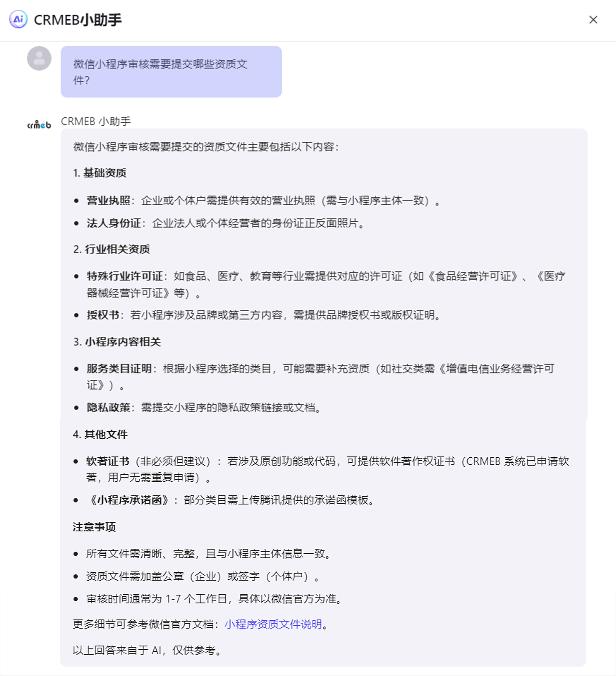Viewport: 616px width, 676px height.
Task: Click the user question message bubble
Action: [x=171, y=72]
